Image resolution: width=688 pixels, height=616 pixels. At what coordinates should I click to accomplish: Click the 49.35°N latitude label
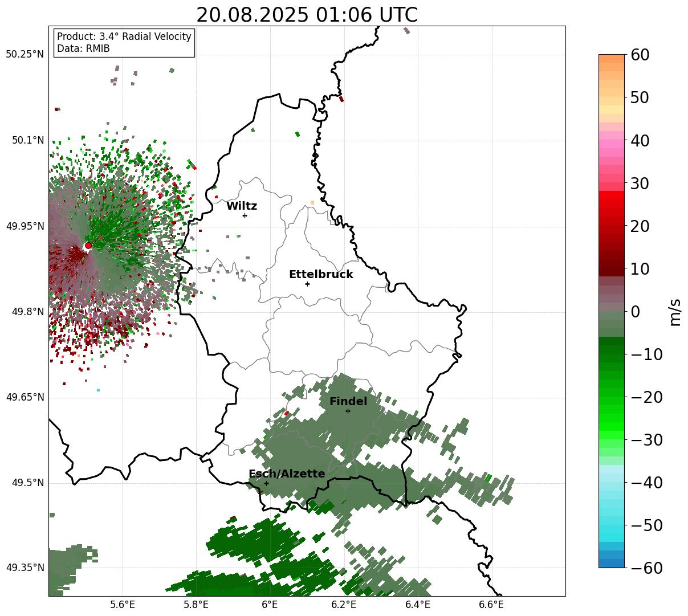coord(25,568)
